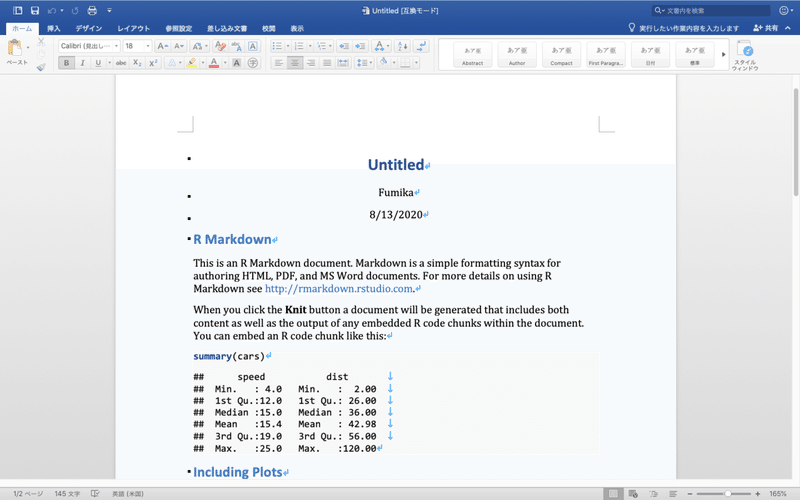The width and height of the screenshot is (800, 500).
Task: Justify text alignment
Action: pyautogui.click(x=327, y=63)
